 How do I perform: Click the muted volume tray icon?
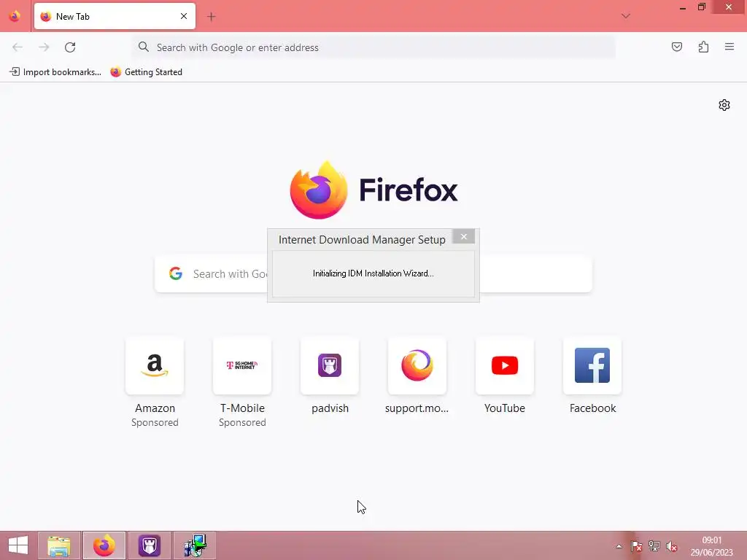click(672, 546)
